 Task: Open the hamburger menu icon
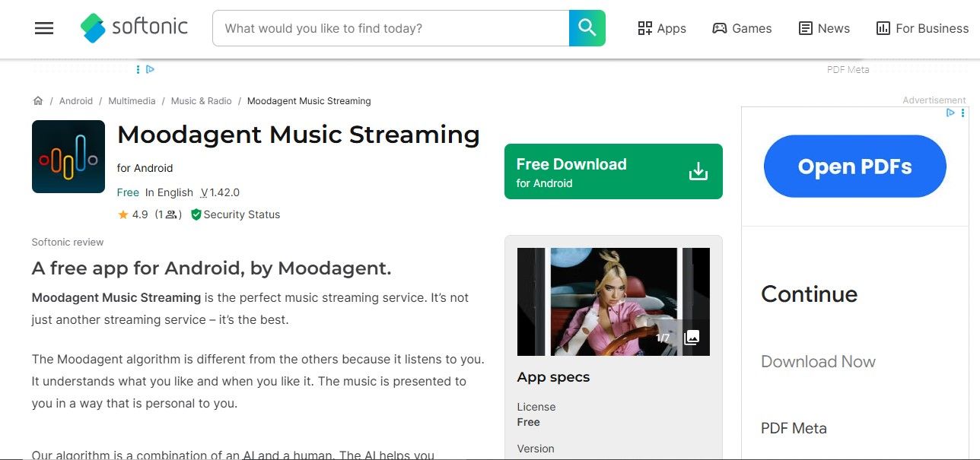tap(44, 28)
